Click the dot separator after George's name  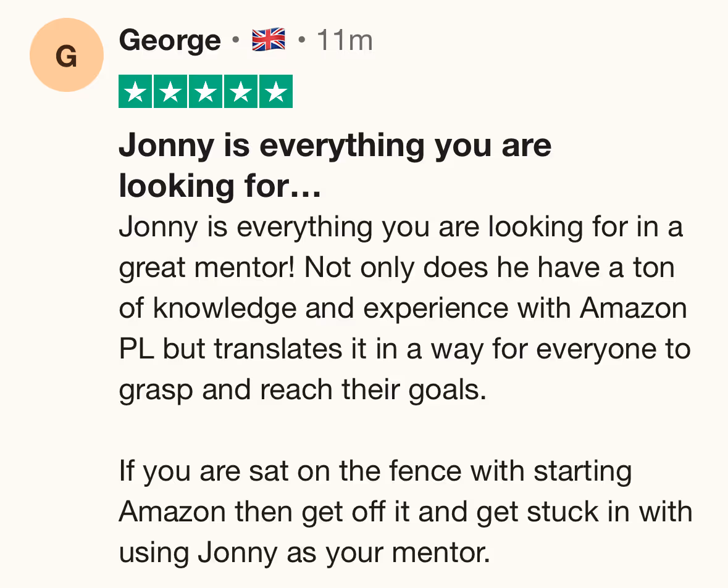tap(236, 40)
